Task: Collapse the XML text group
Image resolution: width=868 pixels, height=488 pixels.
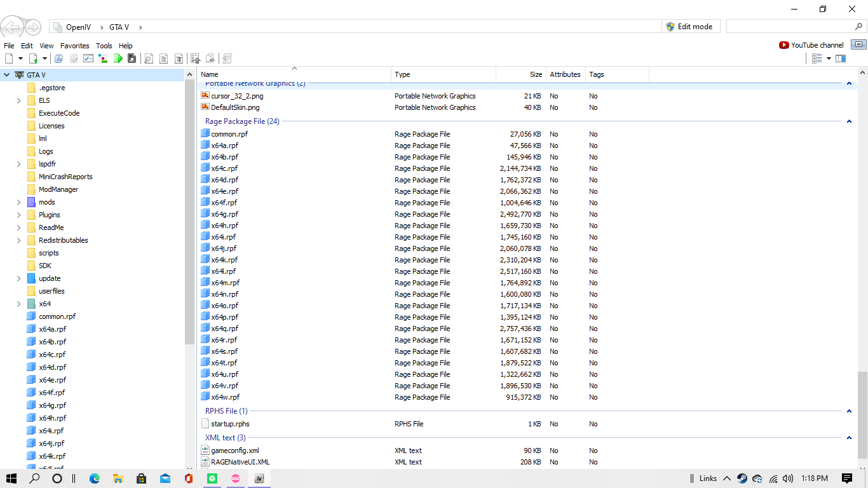Action: coord(849,438)
